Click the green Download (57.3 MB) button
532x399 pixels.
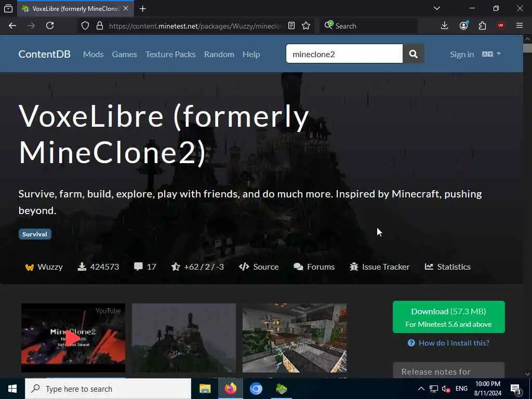pyautogui.click(x=448, y=317)
